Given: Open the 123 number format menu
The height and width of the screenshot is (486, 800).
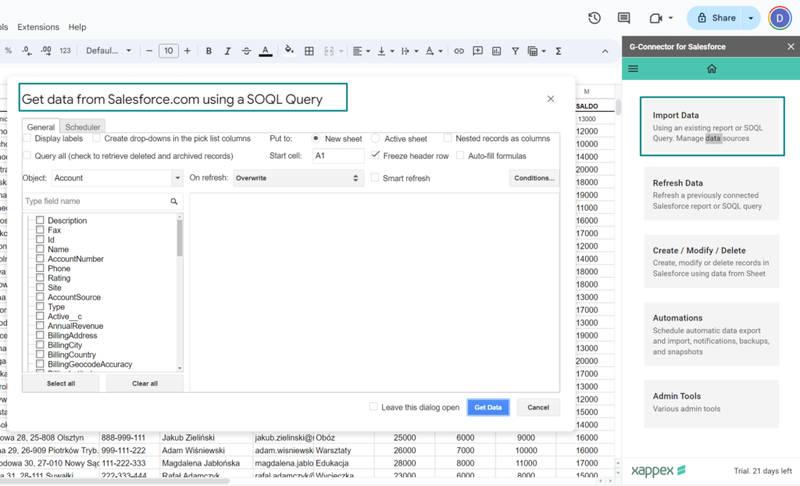Looking at the screenshot, I should pyautogui.click(x=65, y=50).
